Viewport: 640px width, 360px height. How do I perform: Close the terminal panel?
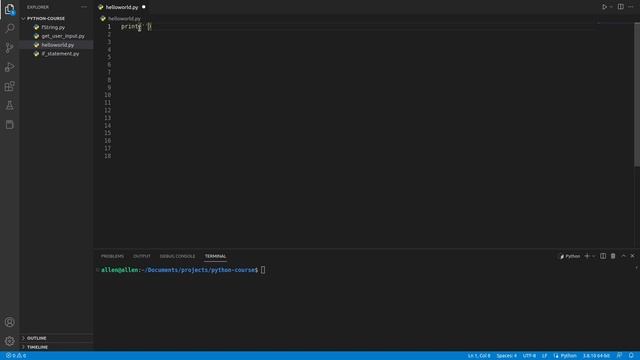click(633, 256)
